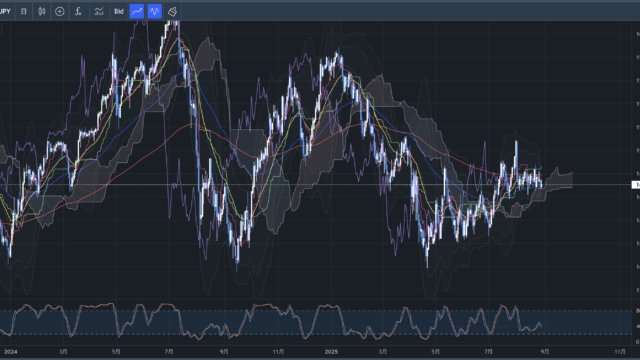Screen dimensions: 640x360
Task: Toggle the highlighted oscillator wave button
Action: 155,11
